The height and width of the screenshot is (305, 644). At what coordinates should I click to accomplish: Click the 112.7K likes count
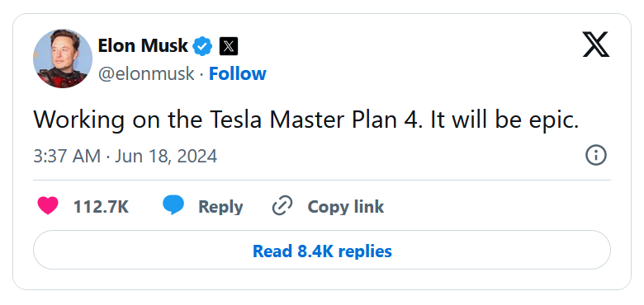[101, 207]
